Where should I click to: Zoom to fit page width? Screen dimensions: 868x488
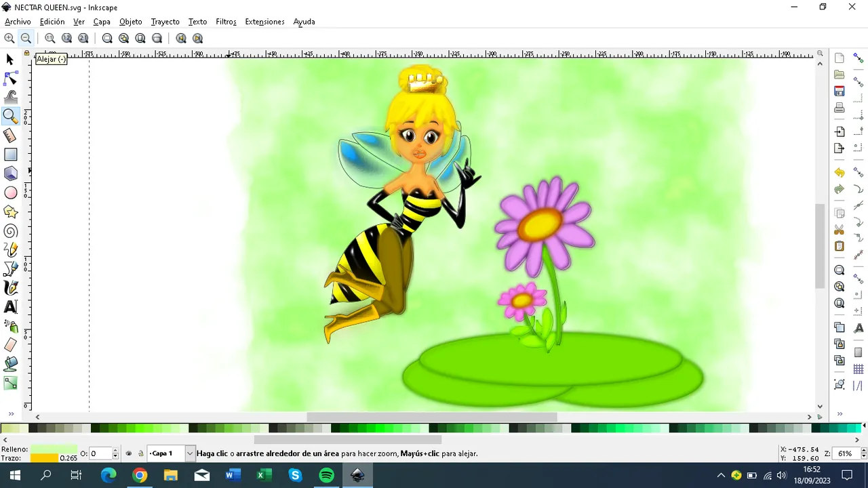(x=157, y=38)
